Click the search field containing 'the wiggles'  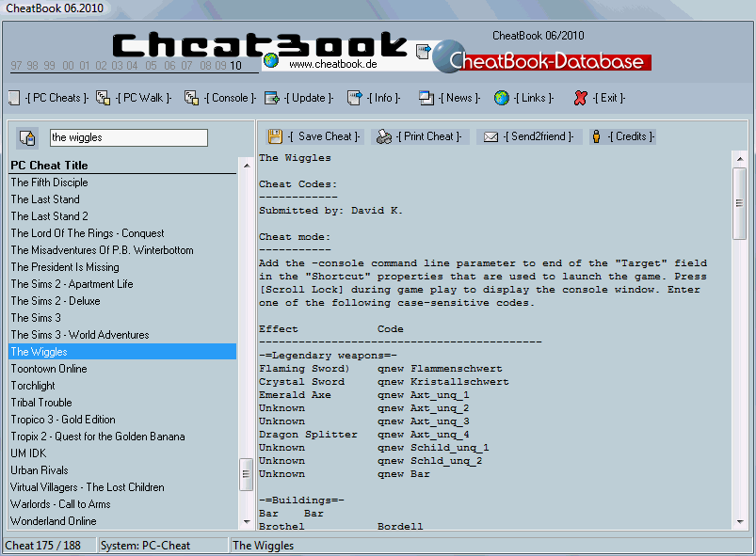(x=129, y=137)
